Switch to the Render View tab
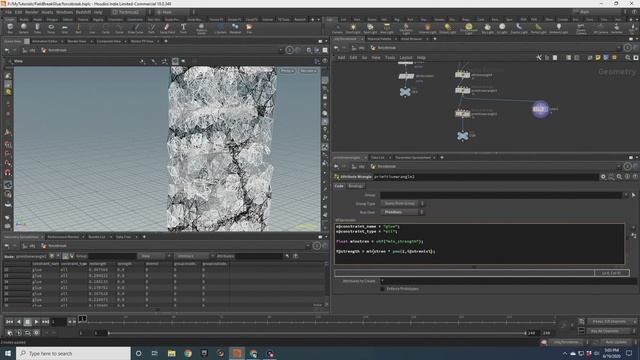Image resolution: width=640 pixels, height=360 pixels. (x=77, y=41)
